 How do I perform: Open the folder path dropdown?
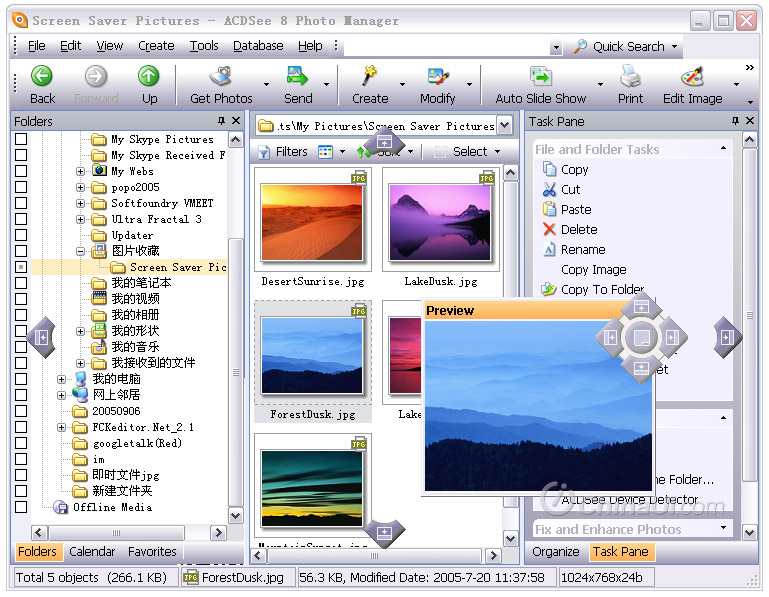click(504, 126)
